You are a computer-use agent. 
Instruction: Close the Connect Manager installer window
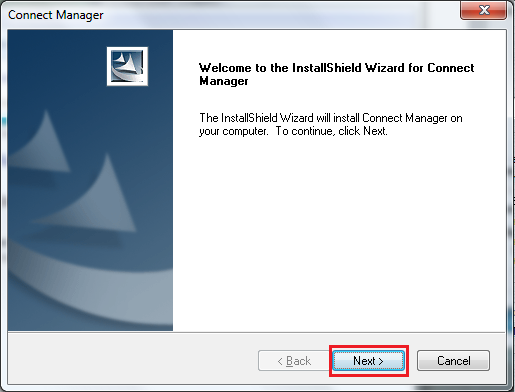(x=484, y=10)
